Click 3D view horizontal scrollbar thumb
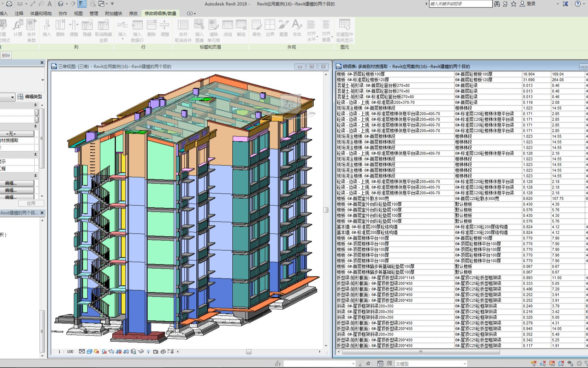The image size is (588, 368). click(x=249, y=352)
